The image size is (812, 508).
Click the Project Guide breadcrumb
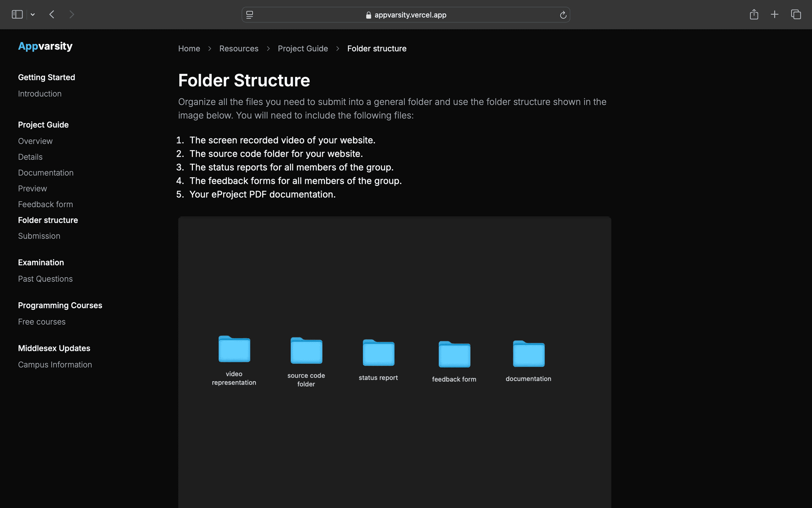point(303,48)
